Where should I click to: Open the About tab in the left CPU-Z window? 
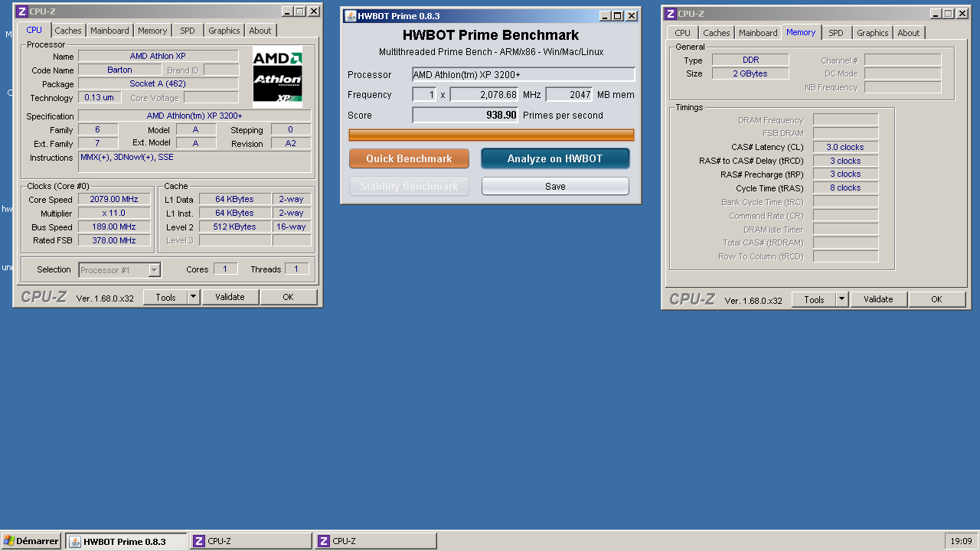tap(260, 31)
